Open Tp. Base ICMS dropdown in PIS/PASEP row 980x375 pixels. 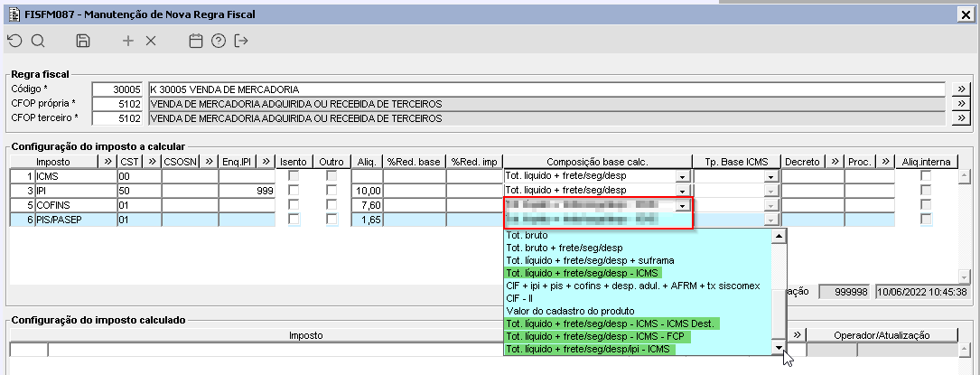pyautogui.click(x=771, y=220)
